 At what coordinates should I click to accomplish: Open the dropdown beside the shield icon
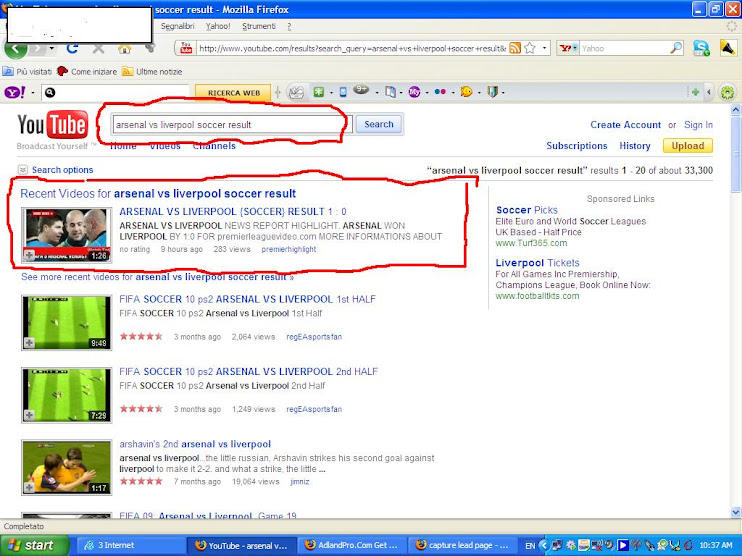503,93
